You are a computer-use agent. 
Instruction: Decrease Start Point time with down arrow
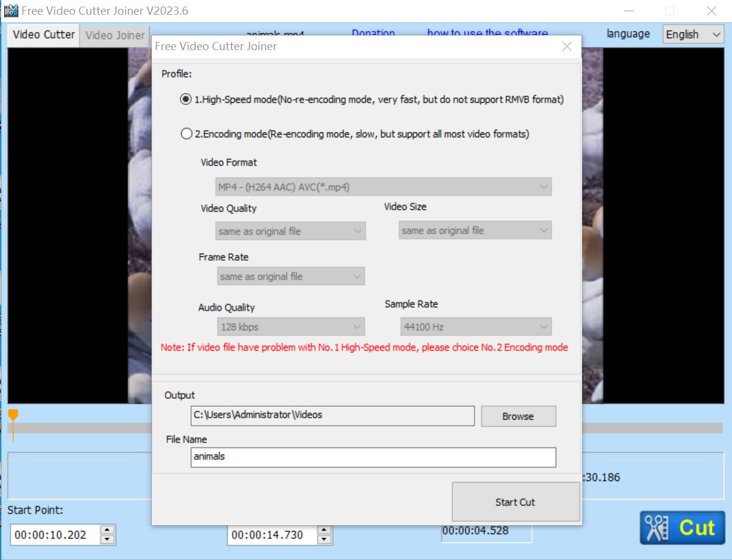pos(107,539)
